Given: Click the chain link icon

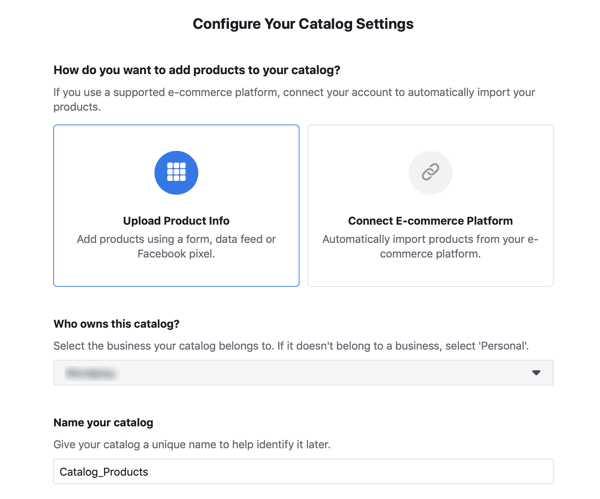Looking at the screenshot, I should [x=430, y=173].
